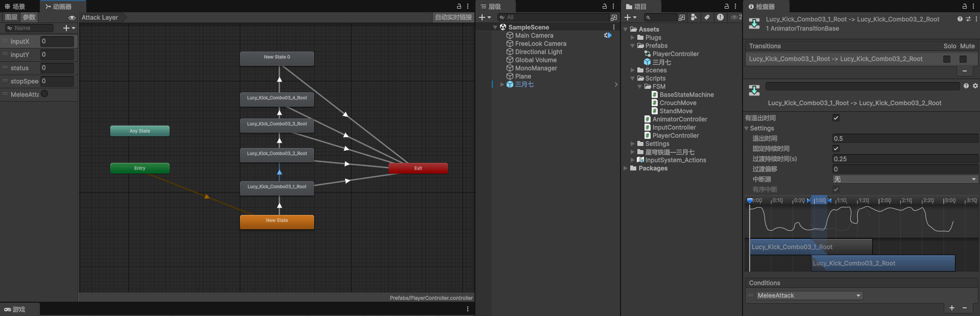Select the Any State node
The height and width of the screenshot is (316, 980).
(x=140, y=131)
